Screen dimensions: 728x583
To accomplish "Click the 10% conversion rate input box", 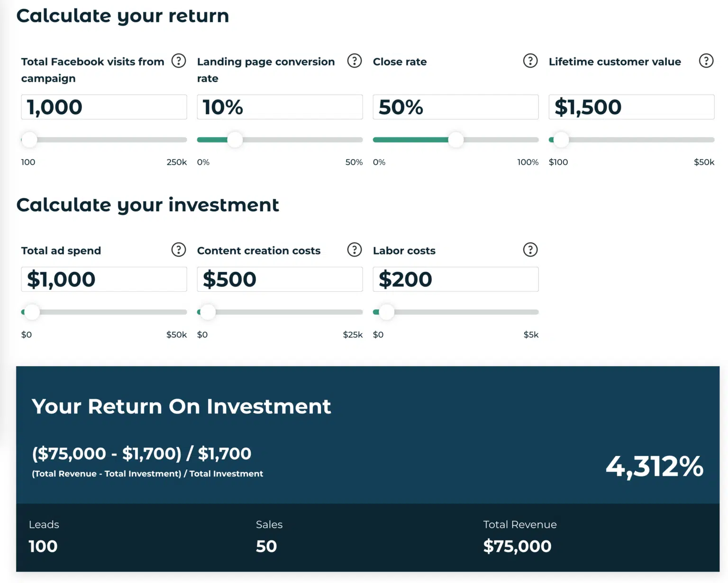I will click(x=280, y=107).
